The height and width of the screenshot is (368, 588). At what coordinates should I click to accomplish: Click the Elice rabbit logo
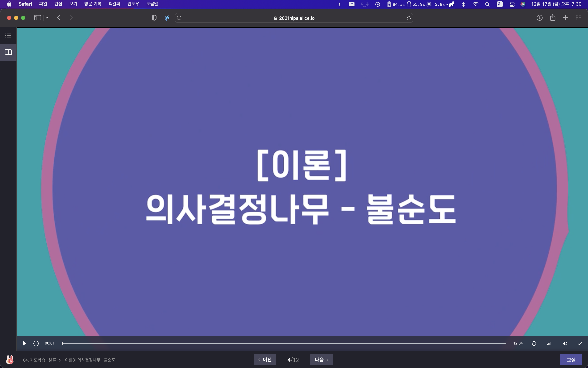(x=10, y=359)
